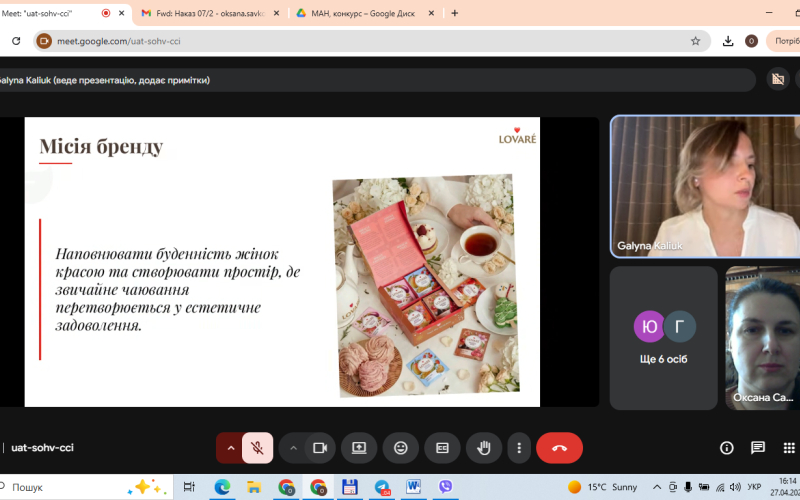The height and width of the screenshot is (500, 800).
Task: Unmute the microphone in Meet
Action: tap(257, 448)
